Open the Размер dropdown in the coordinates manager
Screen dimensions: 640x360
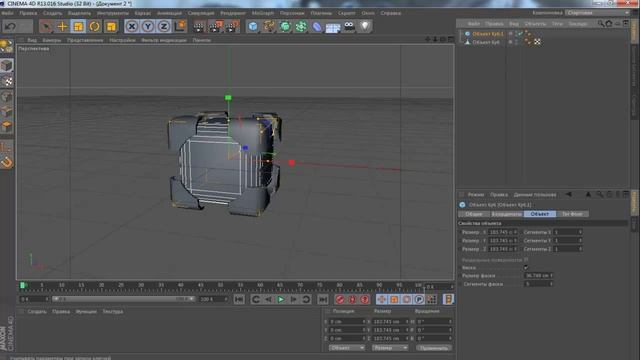click(x=390, y=348)
